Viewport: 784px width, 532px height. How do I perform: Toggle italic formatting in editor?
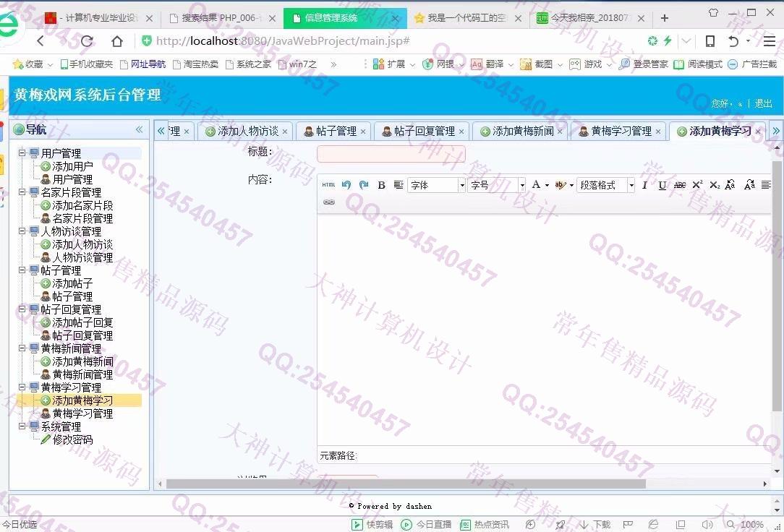(644, 185)
